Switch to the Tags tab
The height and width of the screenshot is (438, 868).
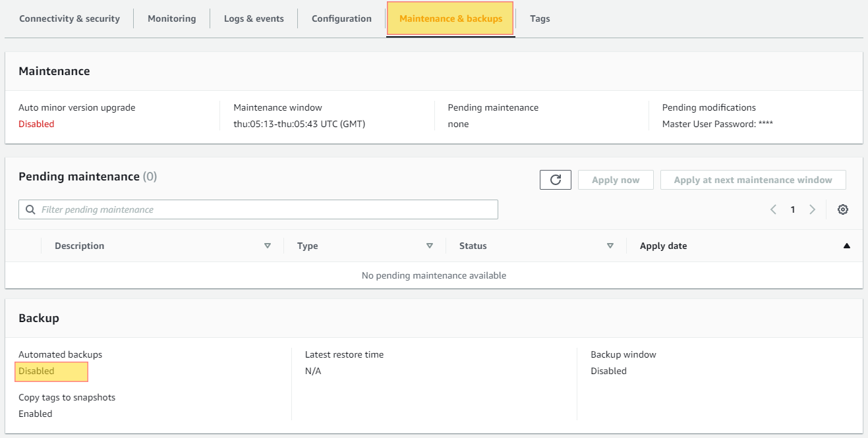(540, 18)
